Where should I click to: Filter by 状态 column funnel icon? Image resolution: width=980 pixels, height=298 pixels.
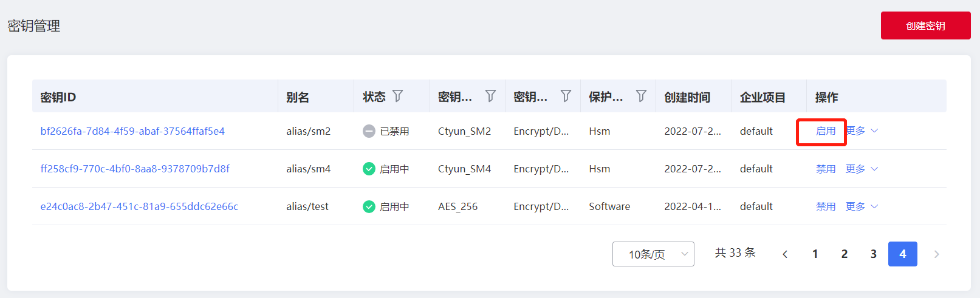pos(397,96)
